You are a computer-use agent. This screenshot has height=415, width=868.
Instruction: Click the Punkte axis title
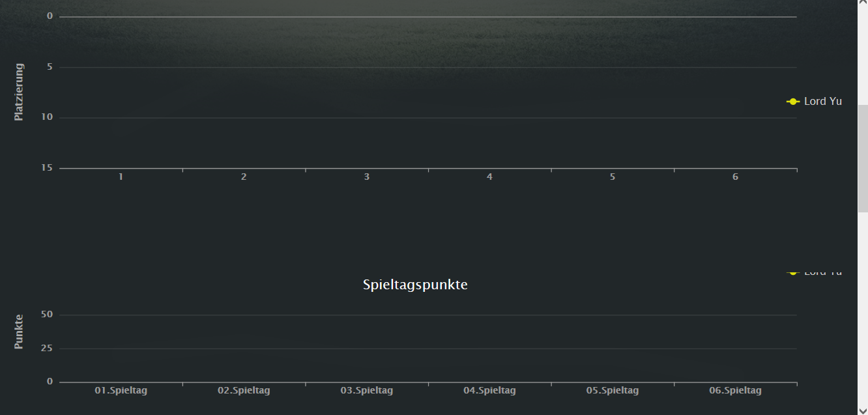(19, 332)
